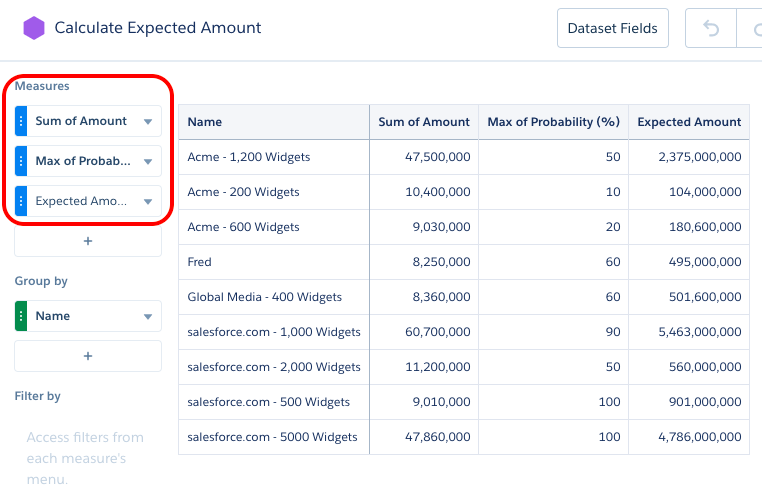Click drag handle of Expected Amo... measure
762x496 pixels.
[21, 201]
